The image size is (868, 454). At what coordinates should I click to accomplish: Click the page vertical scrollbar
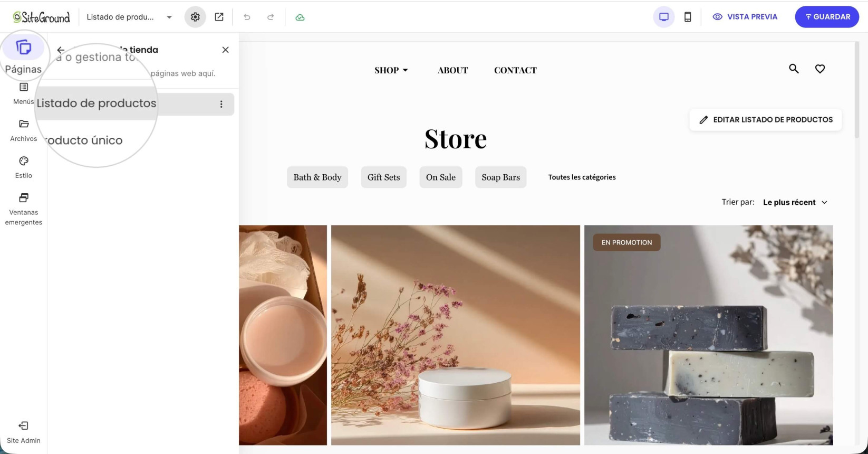tap(857, 90)
